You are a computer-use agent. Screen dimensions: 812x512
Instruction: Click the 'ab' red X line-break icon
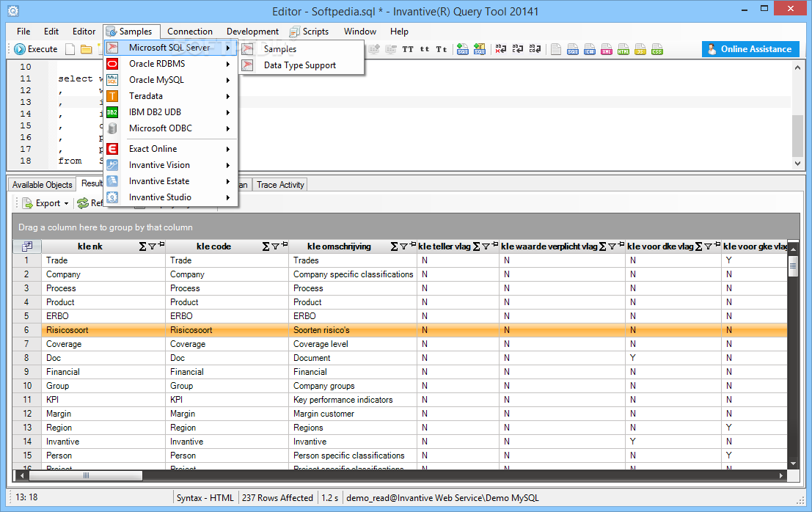[501, 49]
